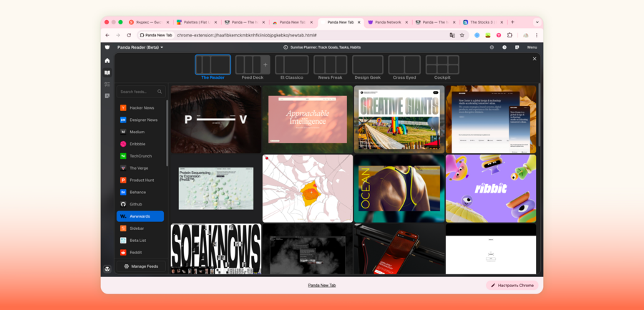Click the Настроить Chrome button
The image size is (644, 310).
click(512, 286)
